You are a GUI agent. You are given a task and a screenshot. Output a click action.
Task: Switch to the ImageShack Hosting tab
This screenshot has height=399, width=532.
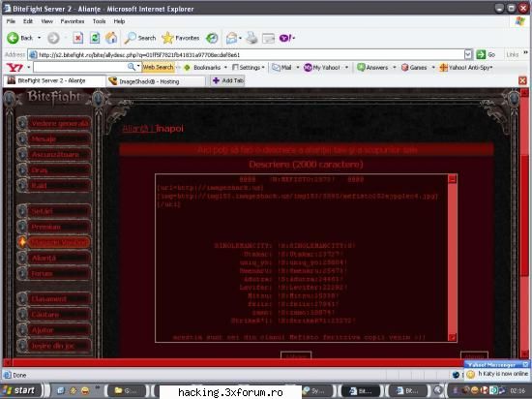click(x=156, y=81)
